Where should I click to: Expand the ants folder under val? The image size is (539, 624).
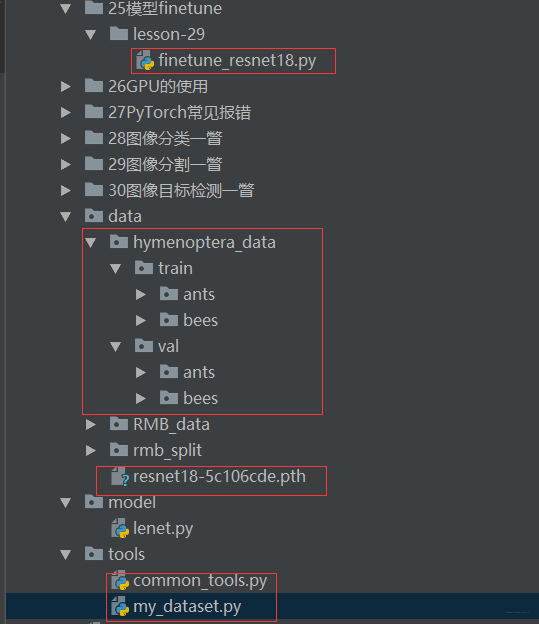(141, 372)
